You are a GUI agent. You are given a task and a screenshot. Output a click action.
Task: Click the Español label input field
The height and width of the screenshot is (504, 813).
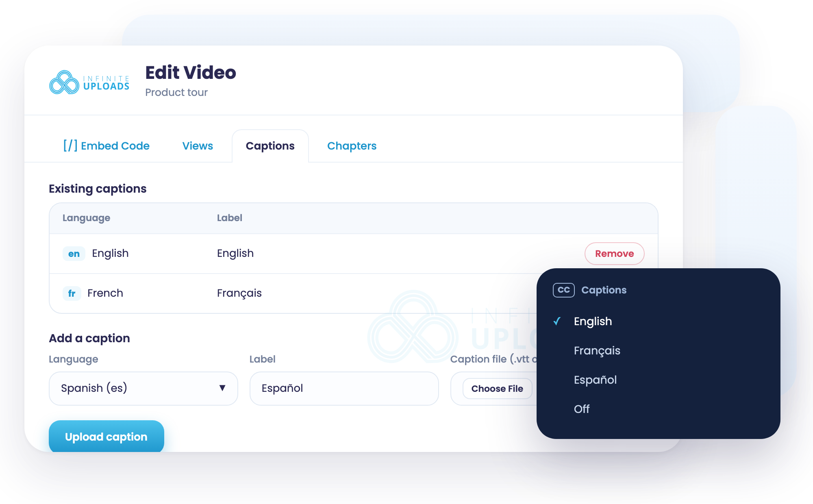pos(344,388)
